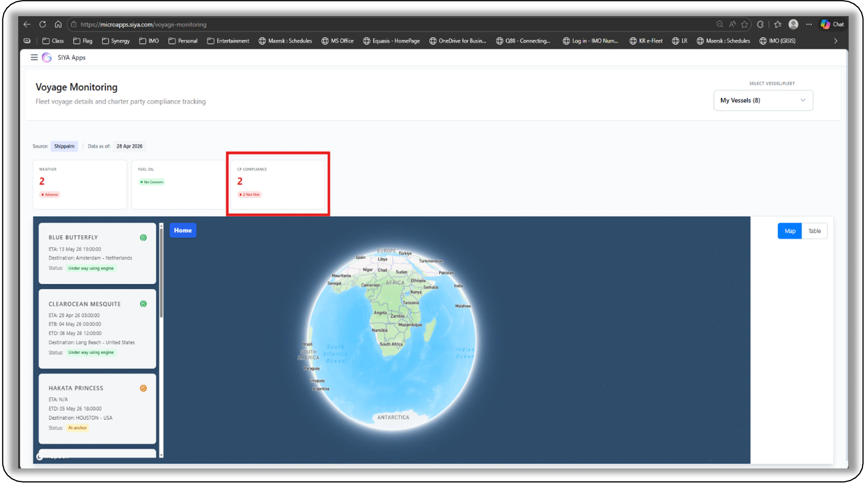Open the Entertainment bookmarks folder
The width and height of the screenshot is (868, 484).
point(228,41)
